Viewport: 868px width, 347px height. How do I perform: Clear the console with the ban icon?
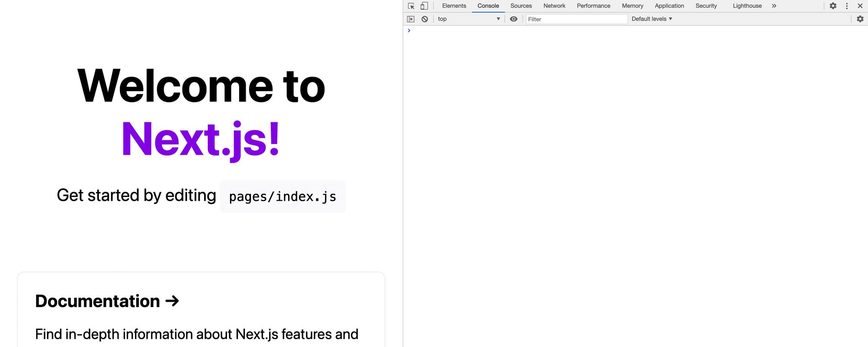pyautogui.click(x=425, y=19)
